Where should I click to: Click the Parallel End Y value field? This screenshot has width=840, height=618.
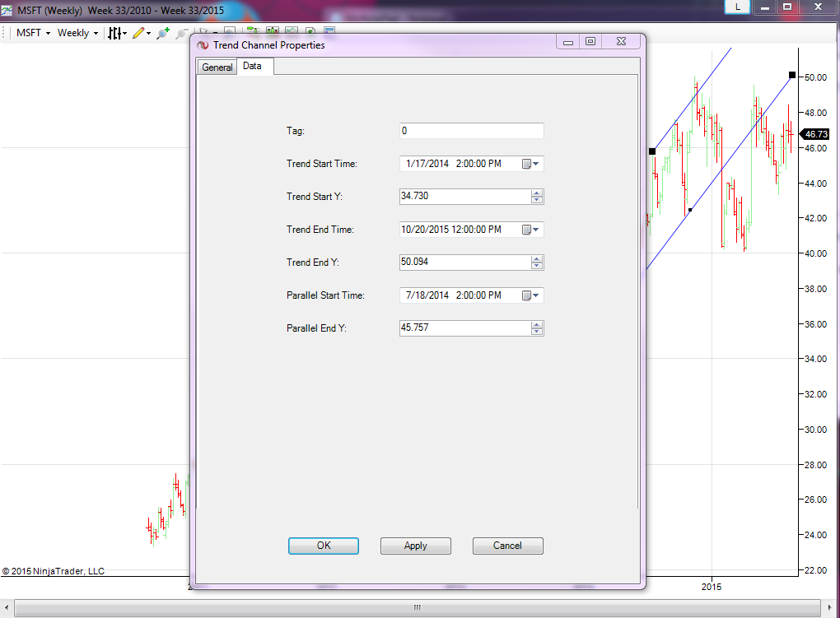point(465,328)
